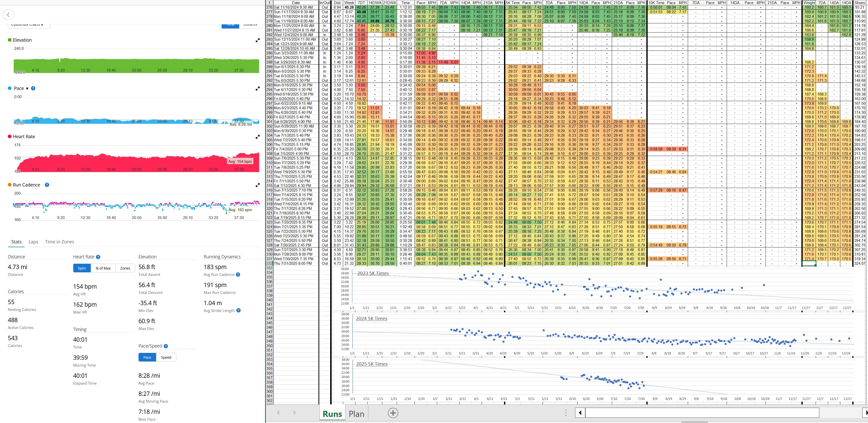Select the Date column header cell
This screenshot has height=423, width=868.
coord(296,3)
